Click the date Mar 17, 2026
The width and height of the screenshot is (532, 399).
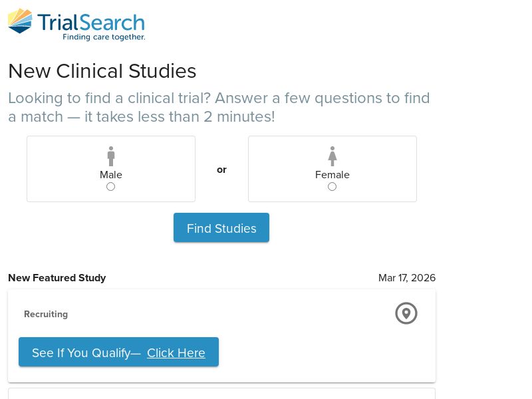[407, 278]
